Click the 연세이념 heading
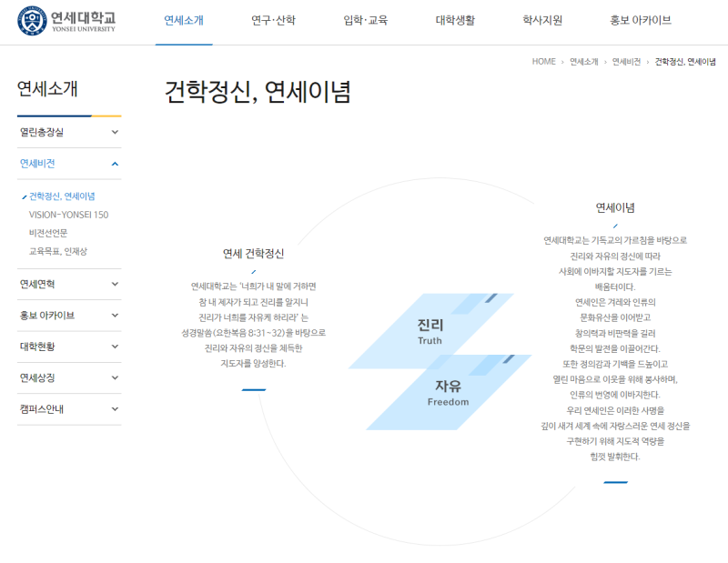This screenshot has height=563, width=728. point(615,208)
